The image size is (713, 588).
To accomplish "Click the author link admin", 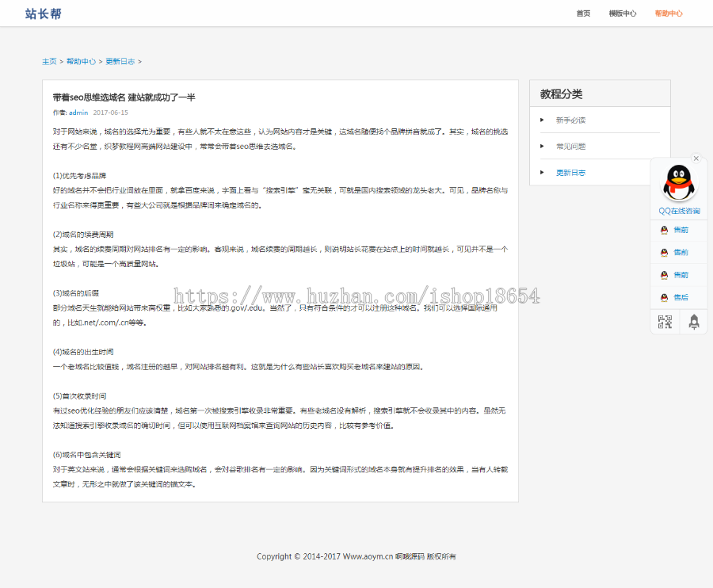I will pyautogui.click(x=78, y=113).
